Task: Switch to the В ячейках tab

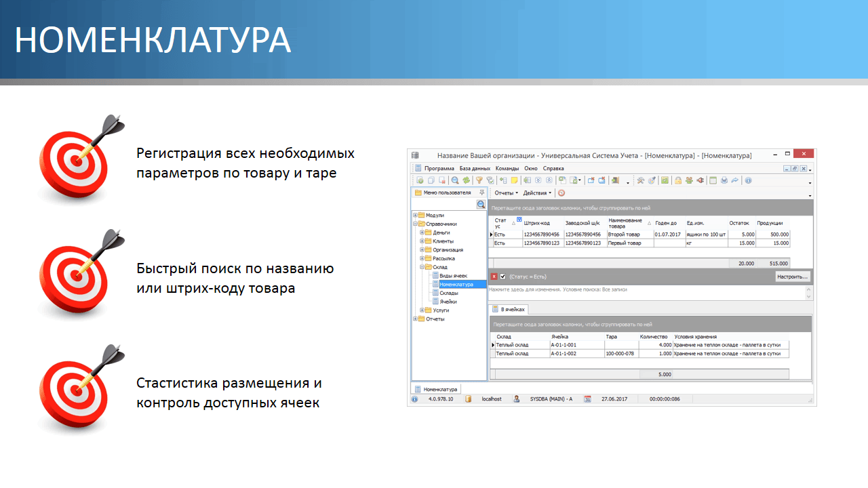Action: [508, 309]
